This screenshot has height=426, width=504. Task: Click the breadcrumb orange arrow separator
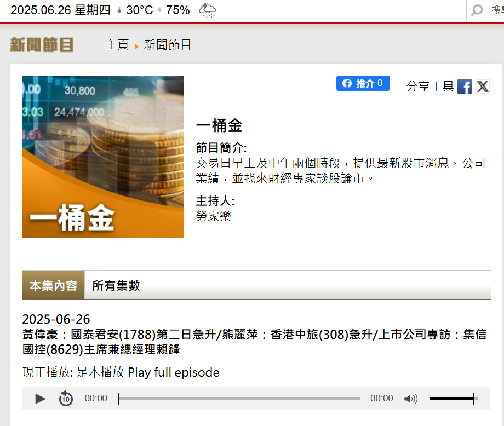point(136,47)
